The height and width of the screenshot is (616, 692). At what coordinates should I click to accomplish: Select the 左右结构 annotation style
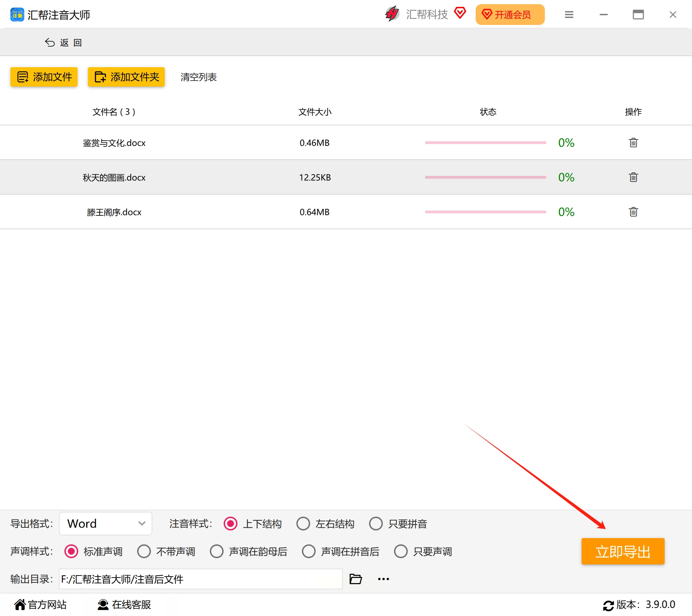303,524
